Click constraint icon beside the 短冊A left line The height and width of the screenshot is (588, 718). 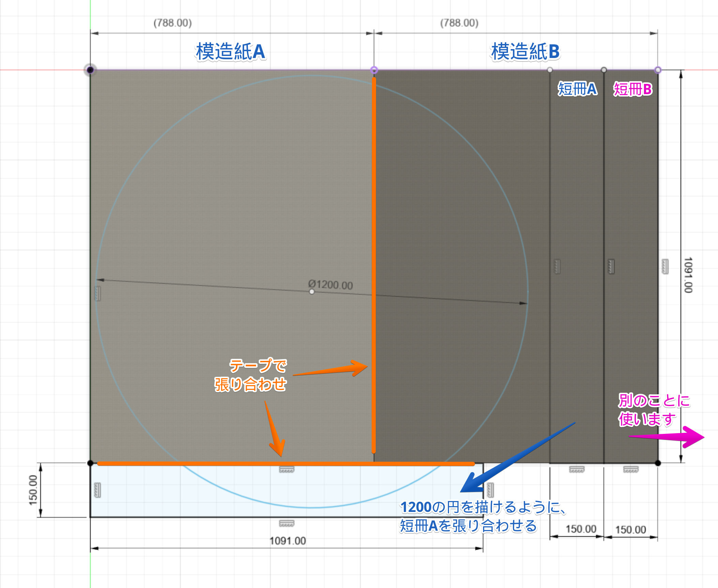[557, 266]
